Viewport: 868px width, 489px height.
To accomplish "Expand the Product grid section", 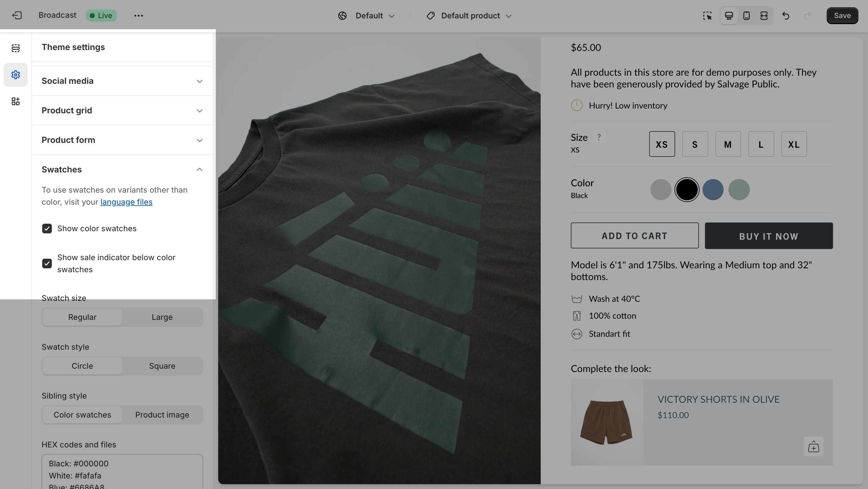I will 122,111.
